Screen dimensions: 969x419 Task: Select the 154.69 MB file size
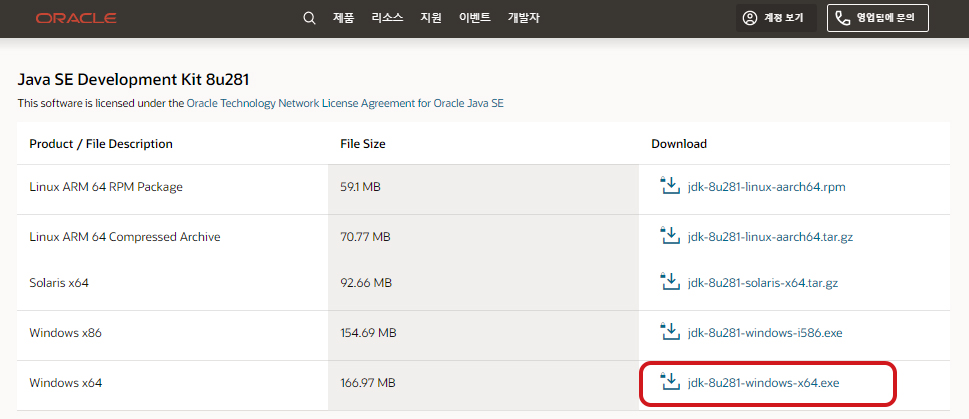pos(368,332)
